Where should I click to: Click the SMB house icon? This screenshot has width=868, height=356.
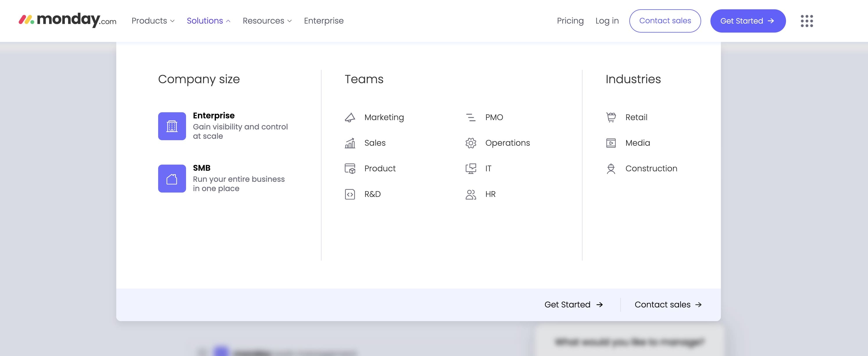[172, 179]
